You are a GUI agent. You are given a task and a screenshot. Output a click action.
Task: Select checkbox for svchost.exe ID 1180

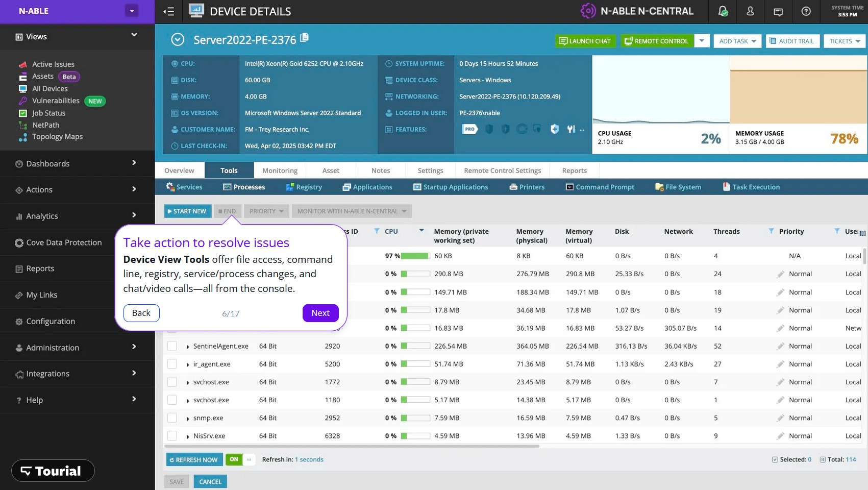172,400
